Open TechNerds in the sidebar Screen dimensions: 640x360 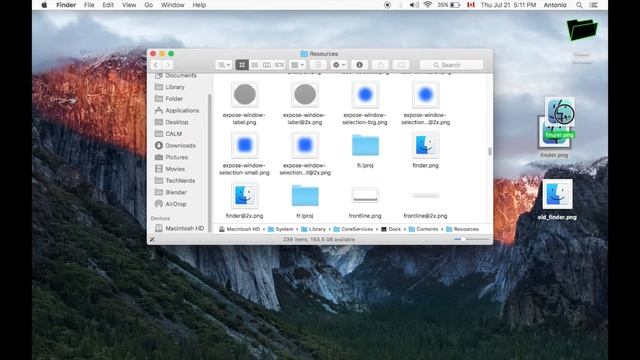(x=176, y=180)
